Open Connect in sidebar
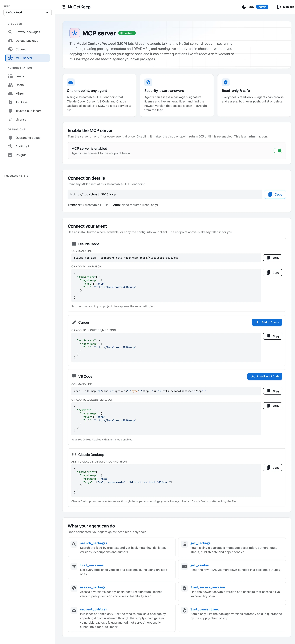295x644 pixels. point(28,49)
